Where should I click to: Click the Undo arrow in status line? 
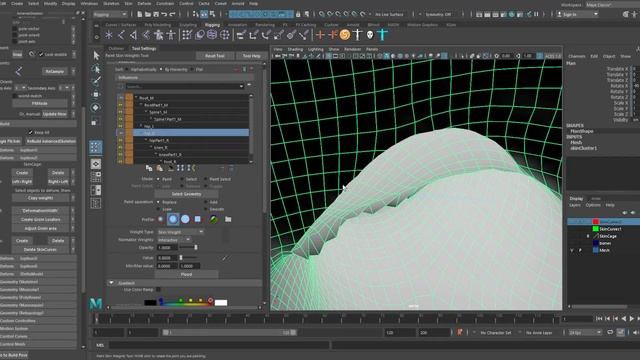pyautogui.click(x=164, y=14)
